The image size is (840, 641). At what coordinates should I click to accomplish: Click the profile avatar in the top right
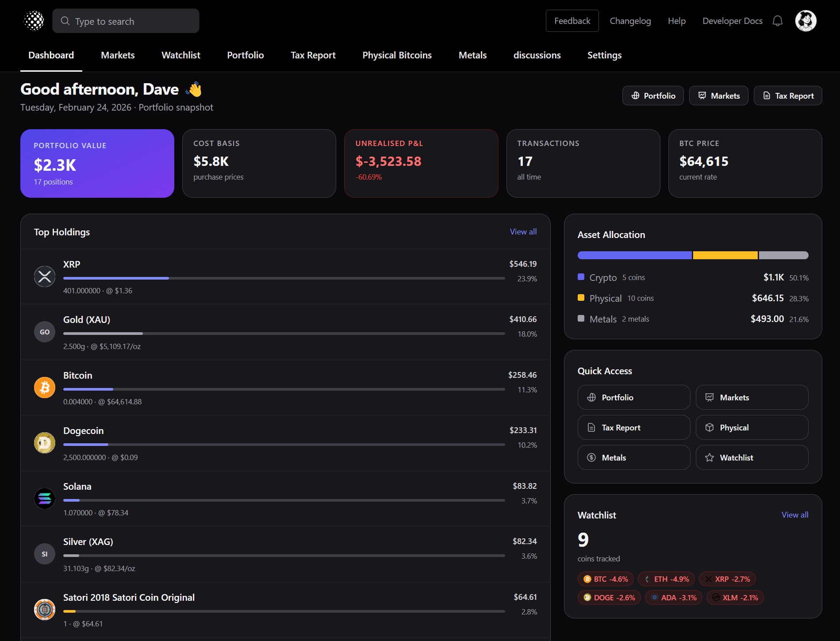click(x=805, y=21)
